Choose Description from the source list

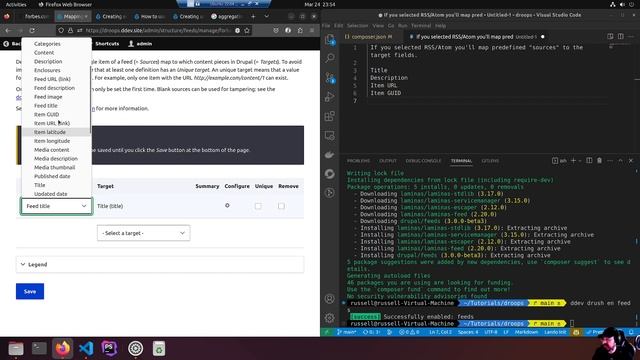[48, 61]
